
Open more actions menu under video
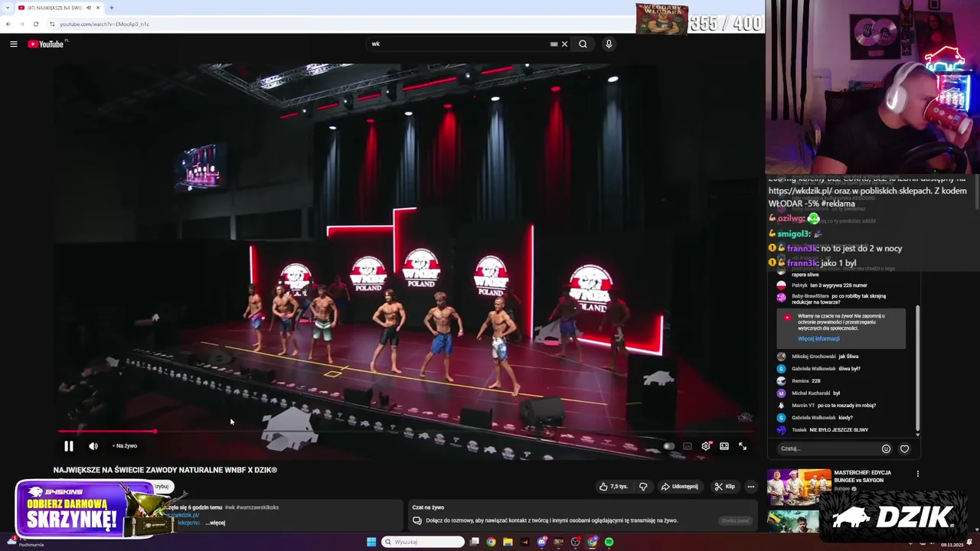[751, 487]
